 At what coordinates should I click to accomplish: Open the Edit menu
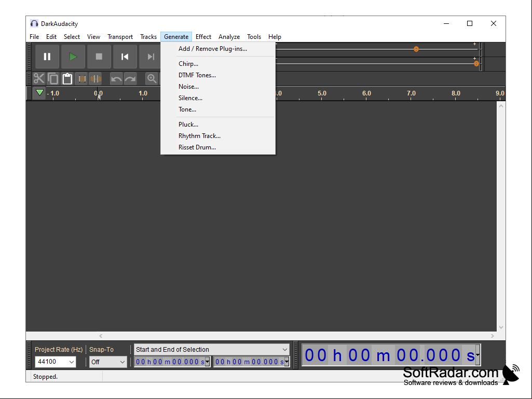(51, 37)
